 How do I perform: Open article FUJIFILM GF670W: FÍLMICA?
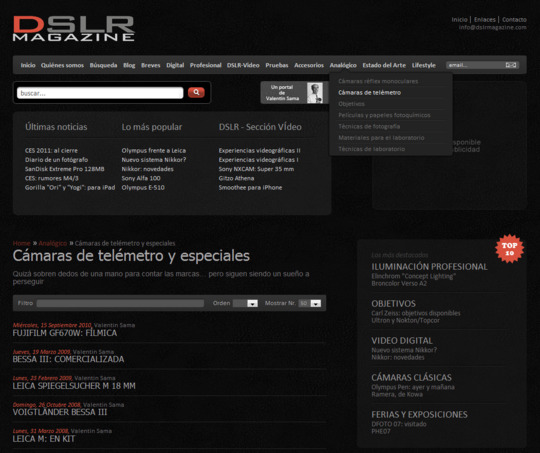pos(65,333)
